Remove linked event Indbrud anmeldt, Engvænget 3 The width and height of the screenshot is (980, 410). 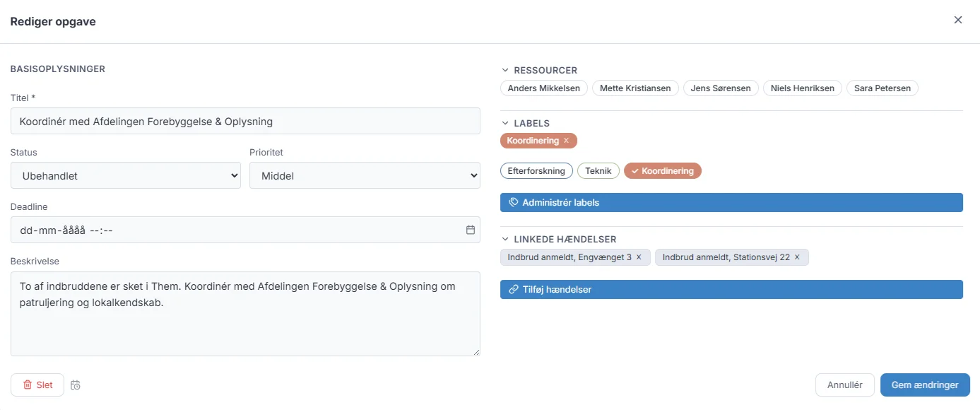click(x=639, y=257)
